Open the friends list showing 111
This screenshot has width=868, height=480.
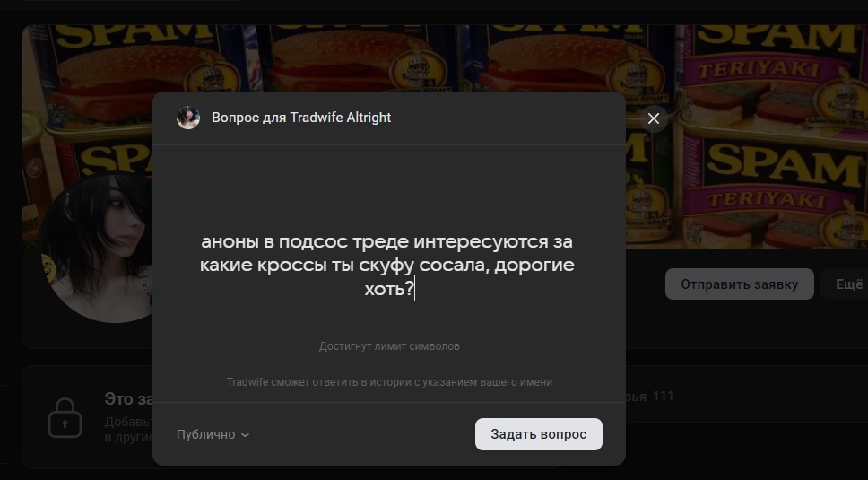pos(650,396)
